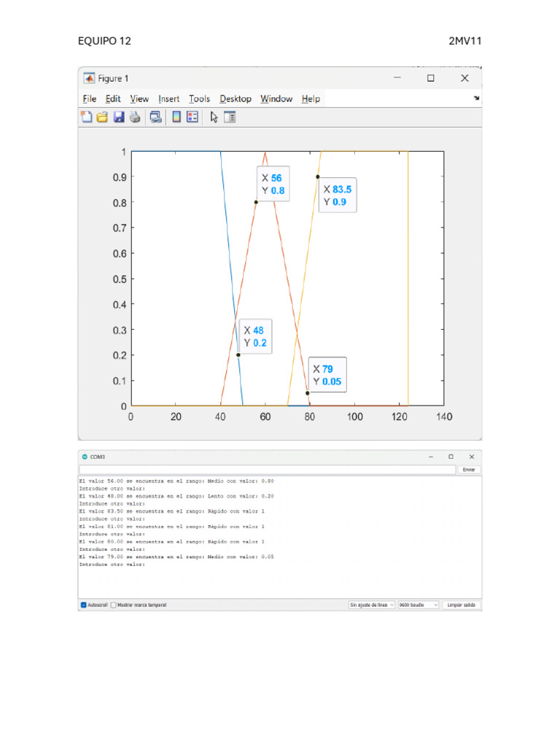Image resolution: width=560 pixels, height=747 pixels.
Task: Click the data marker at X 56 on orange line
Action: coord(256,202)
